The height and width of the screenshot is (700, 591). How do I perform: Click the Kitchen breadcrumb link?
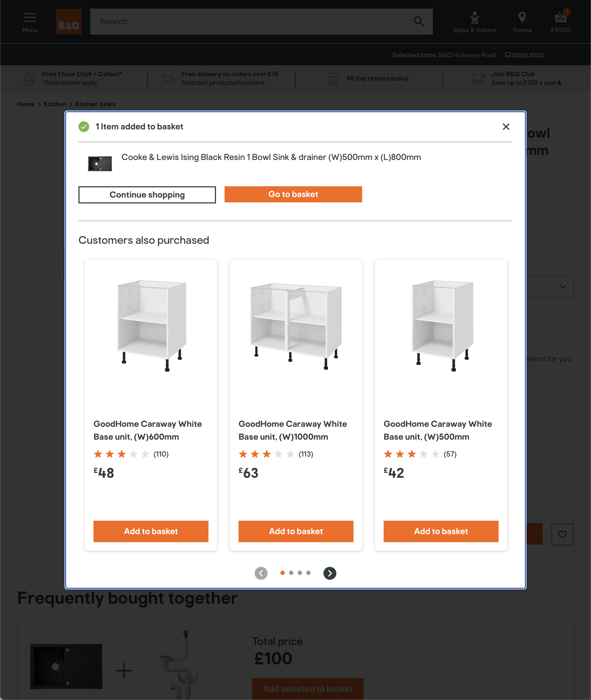click(55, 104)
